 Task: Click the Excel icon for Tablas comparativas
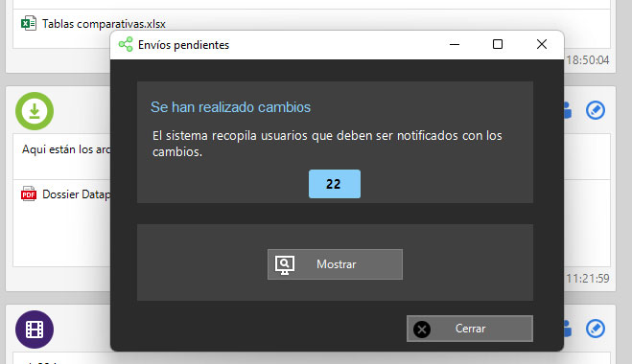pos(29,23)
